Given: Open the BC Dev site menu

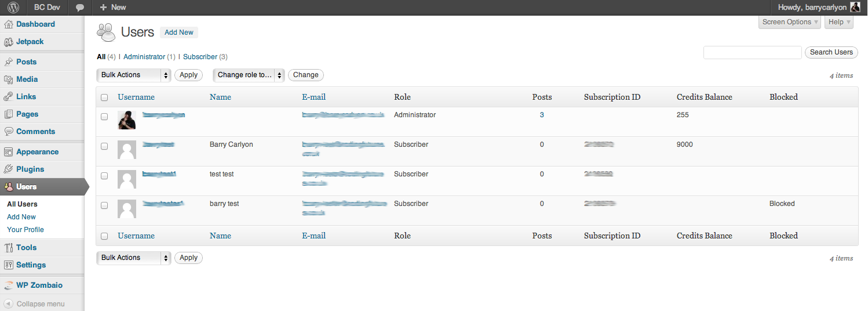Looking at the screenshot, I should (47, 8).
